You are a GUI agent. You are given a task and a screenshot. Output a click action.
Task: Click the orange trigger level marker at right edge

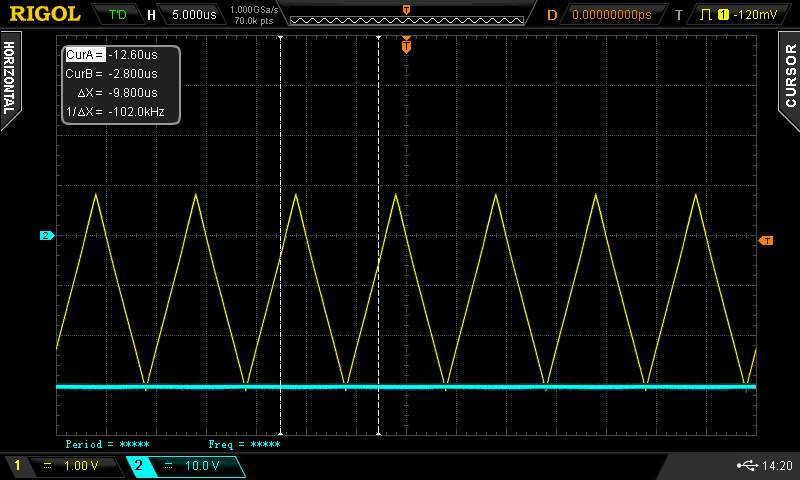click(x=766, y=241)
